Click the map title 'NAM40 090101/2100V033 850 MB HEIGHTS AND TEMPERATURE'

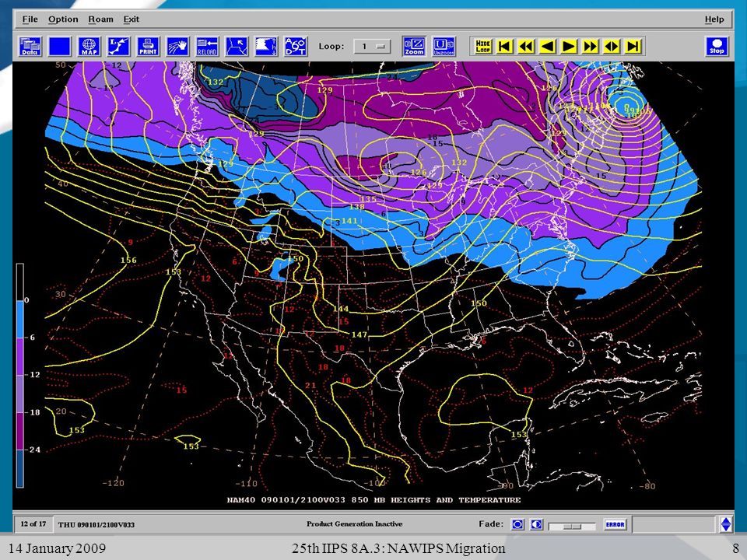(373, 500)
